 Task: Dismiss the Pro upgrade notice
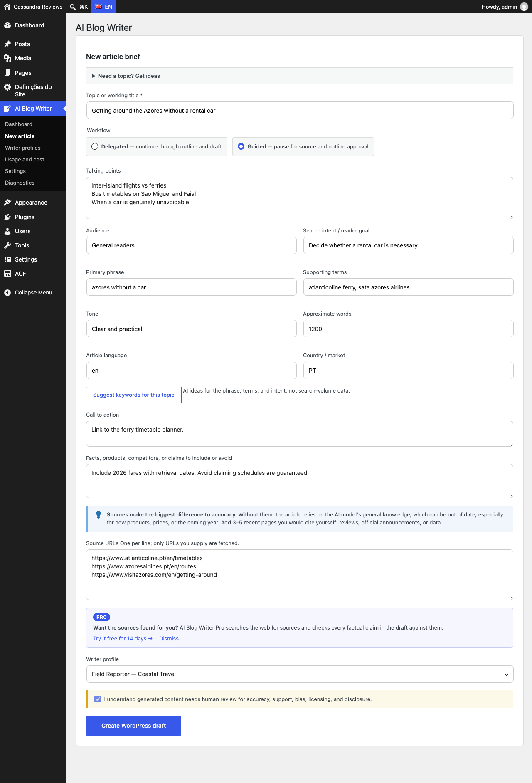pos(169,638)
